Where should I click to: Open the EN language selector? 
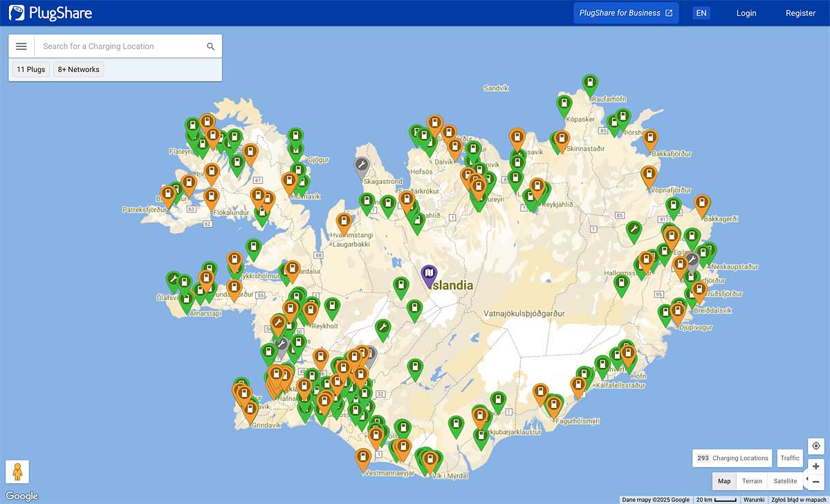point(701,13)
